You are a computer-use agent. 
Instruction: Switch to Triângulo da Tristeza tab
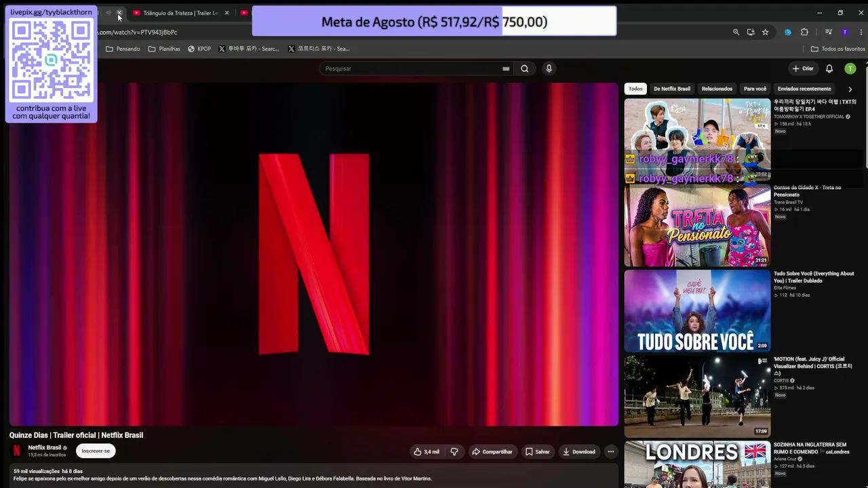tap(180, 13)
